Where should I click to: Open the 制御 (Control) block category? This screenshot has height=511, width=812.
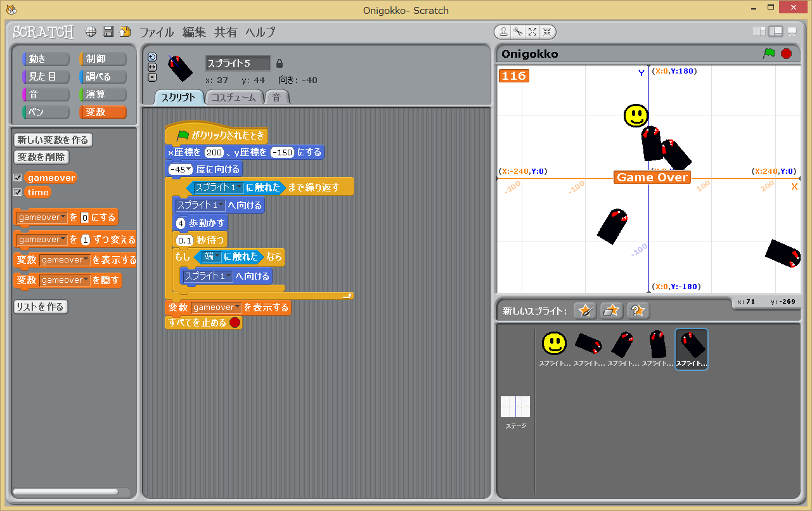[103, 59]
